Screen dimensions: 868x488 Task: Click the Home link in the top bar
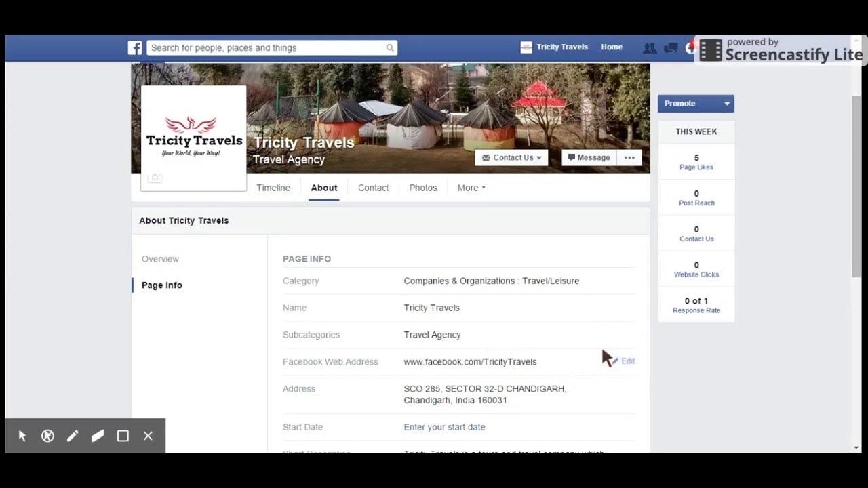(x=612, y=47)
